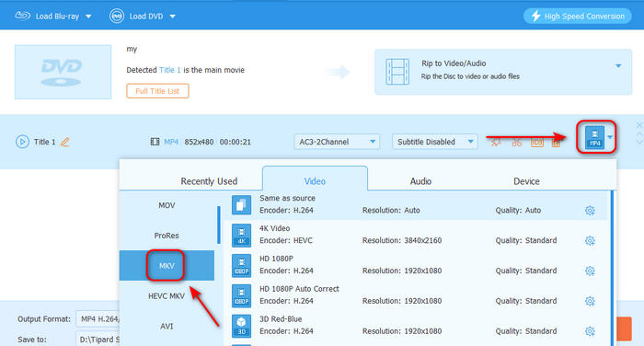Click the 852x480 resolution text
The height and width of the screenshot is (346, 644).
(x=199, y=142)
